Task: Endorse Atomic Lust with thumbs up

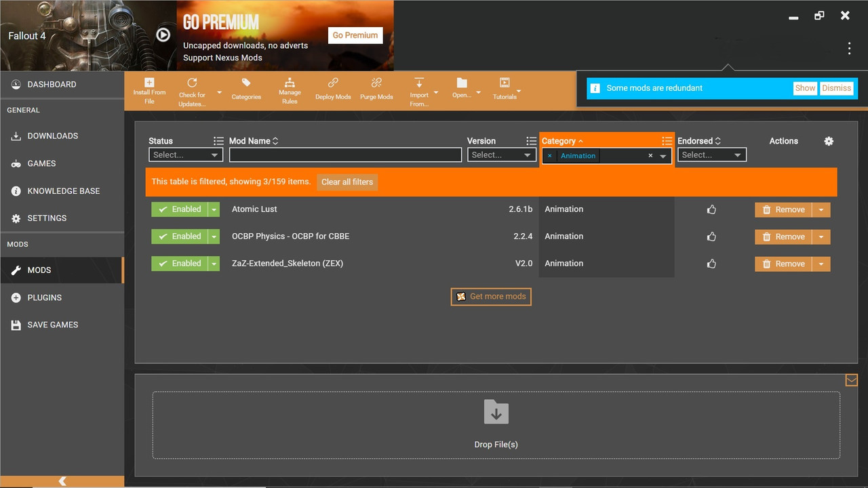Action: point(711,209)
